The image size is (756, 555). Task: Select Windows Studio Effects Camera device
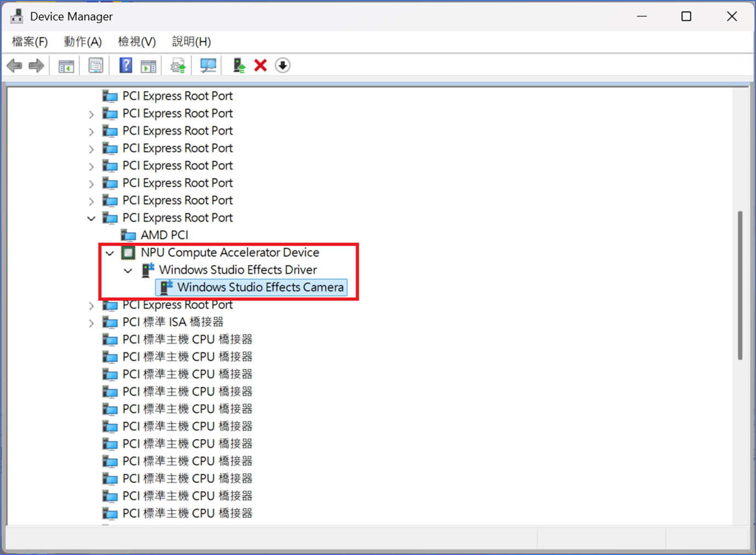(260, 287)
